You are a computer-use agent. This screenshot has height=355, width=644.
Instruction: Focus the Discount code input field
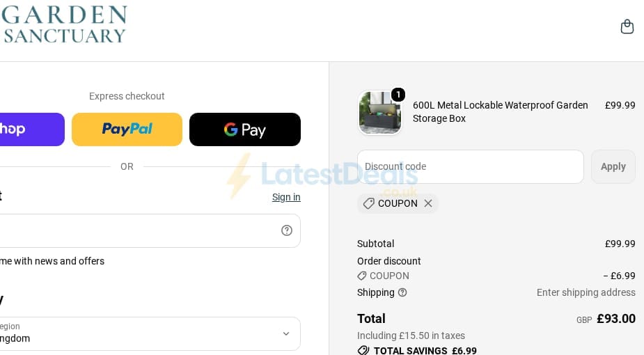(470, 166)
